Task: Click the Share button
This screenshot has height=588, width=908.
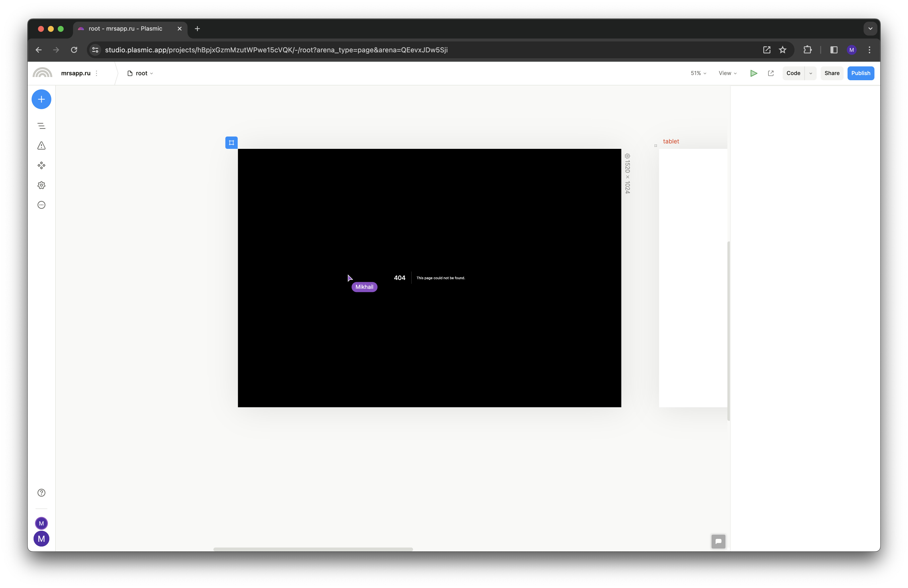Action: pos(832,73)
